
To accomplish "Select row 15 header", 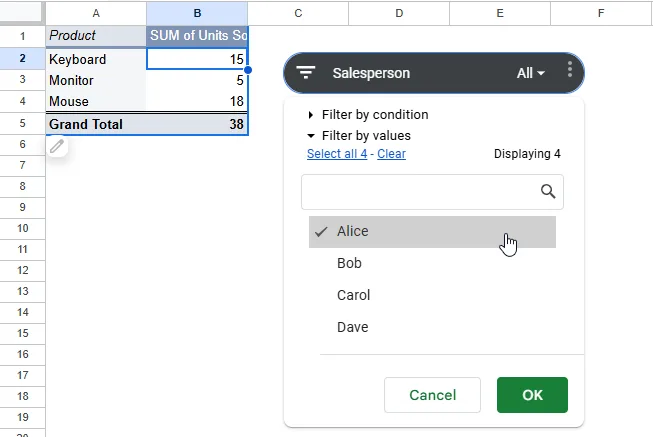I will (x=22, y=333).
